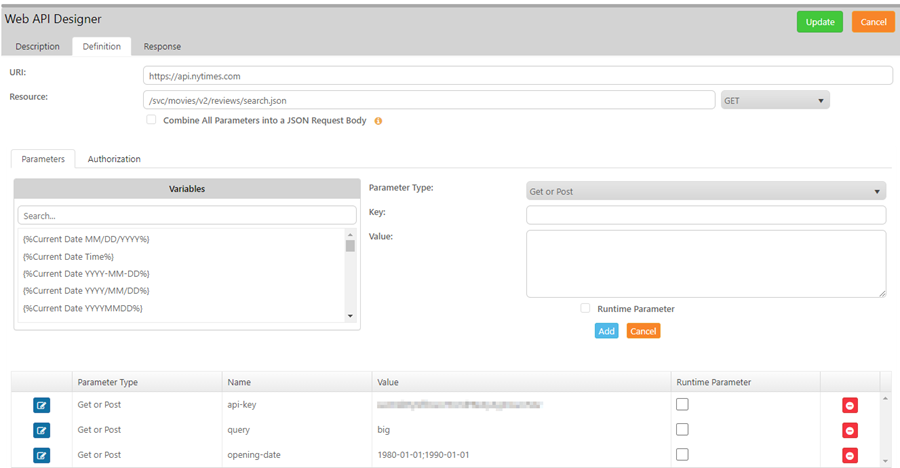Screen dimensions: 900x468
Task: Click the blue Add button
Action: (606, 331)
